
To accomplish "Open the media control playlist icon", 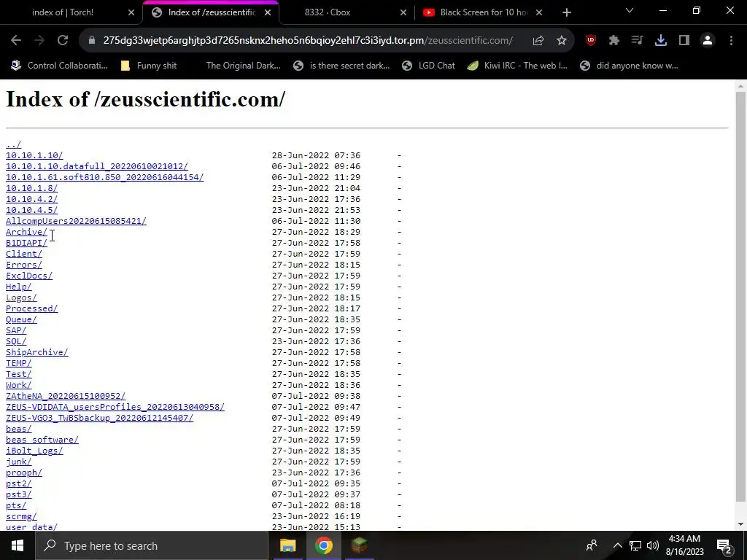I will coord(637,41).
